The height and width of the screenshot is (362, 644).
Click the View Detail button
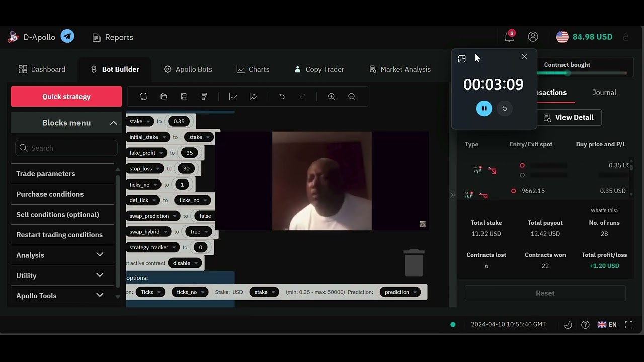click(569, 117)
